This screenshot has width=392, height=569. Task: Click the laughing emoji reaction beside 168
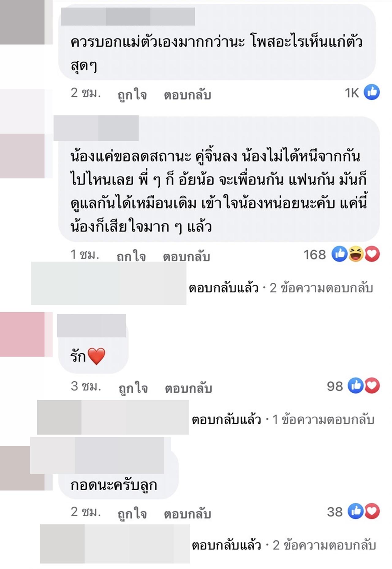coord(356,254)
